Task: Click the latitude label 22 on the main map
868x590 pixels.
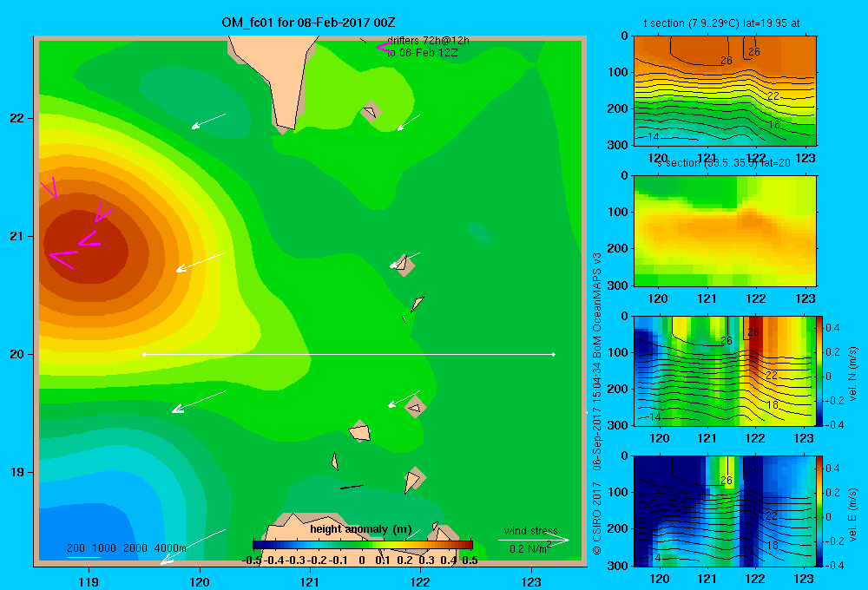Action: click(16, 118)
